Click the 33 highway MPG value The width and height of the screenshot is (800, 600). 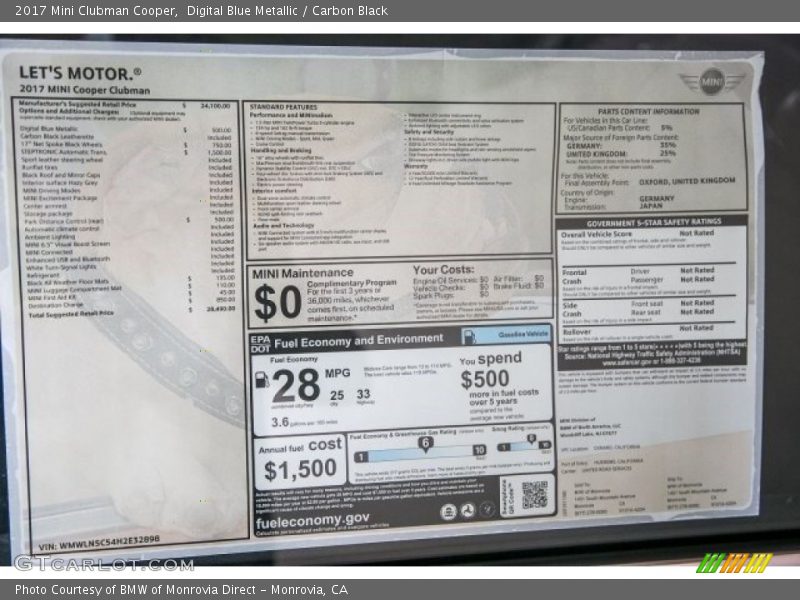tap(363, 394)
